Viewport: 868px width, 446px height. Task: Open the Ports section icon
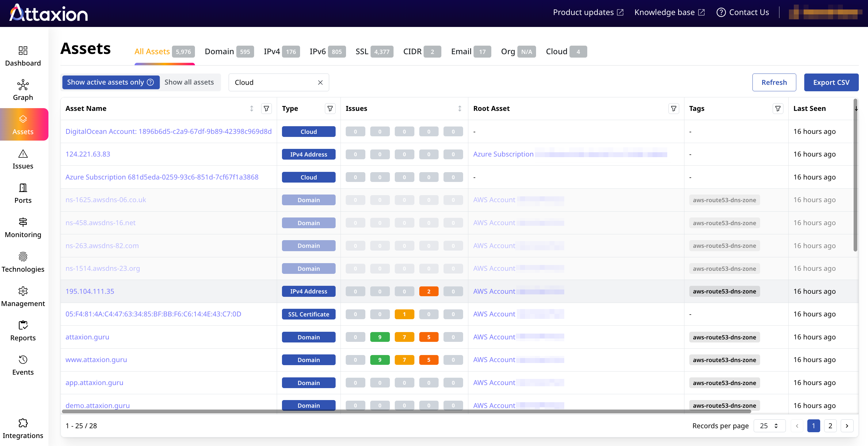click(23, 188)
